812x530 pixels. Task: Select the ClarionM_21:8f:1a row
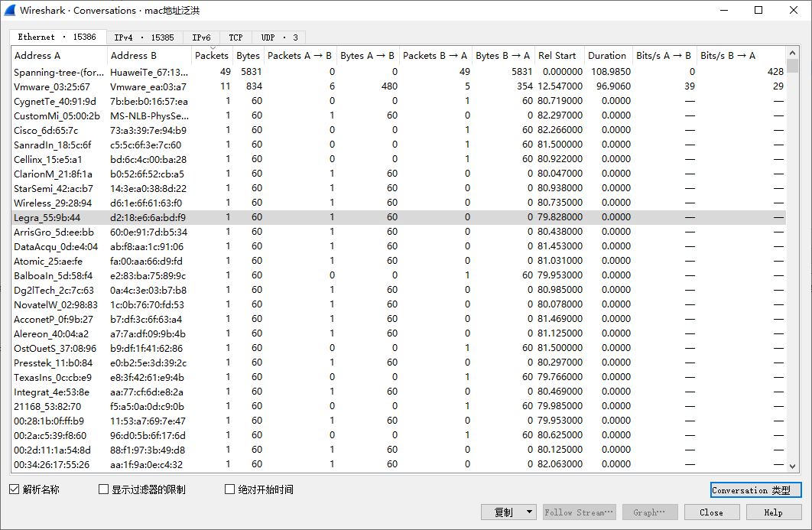tap(398, 174)
